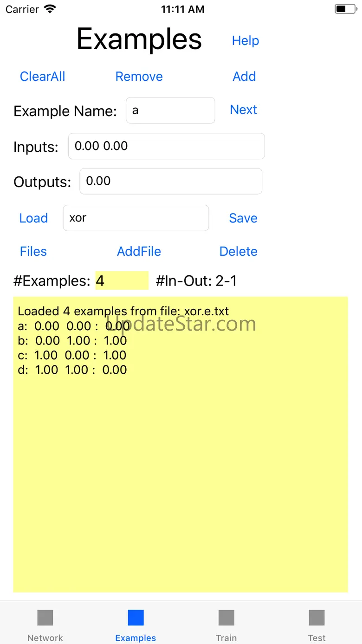Tap the AddFile button
362x644 pixels.
click(x=139, y=252)
